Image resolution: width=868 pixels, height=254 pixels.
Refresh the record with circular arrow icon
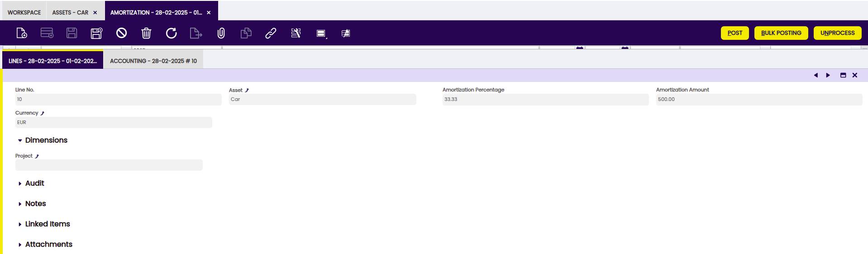[171, 33]
